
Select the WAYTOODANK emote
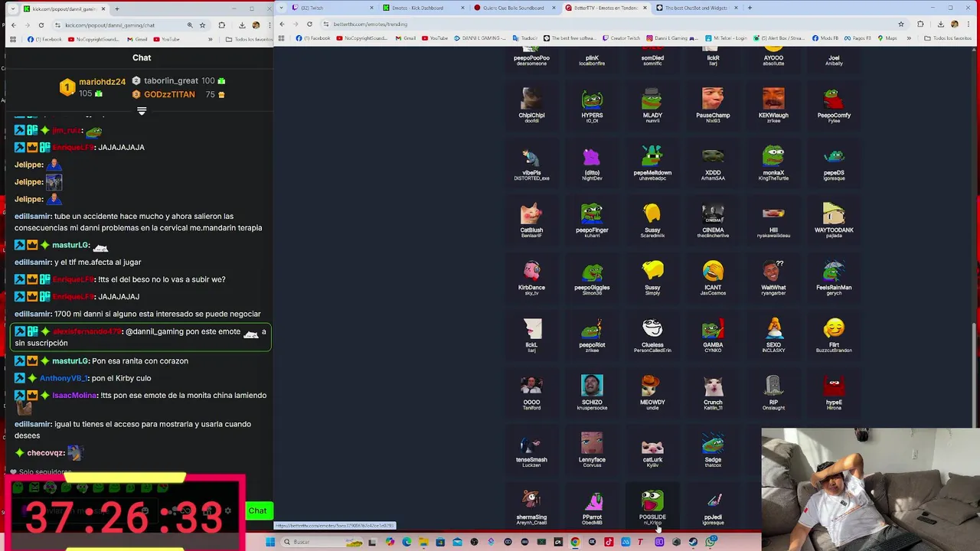click(834, 220)
